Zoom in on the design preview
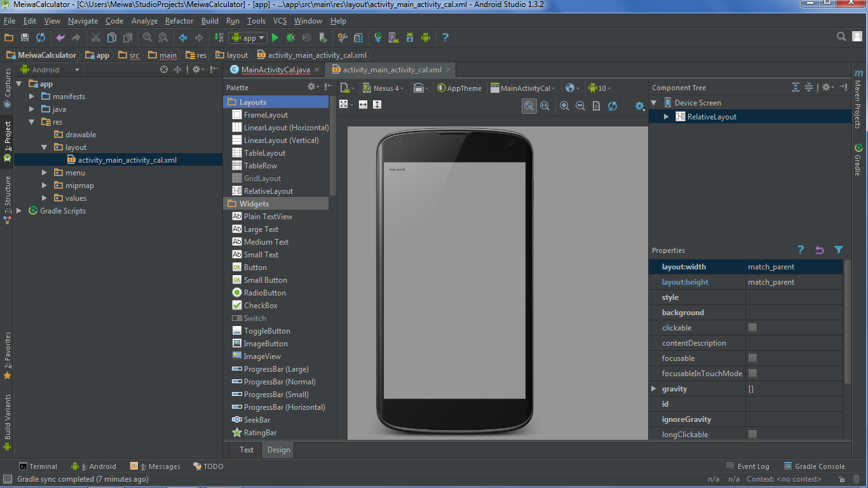 click(x=564, y=106)
